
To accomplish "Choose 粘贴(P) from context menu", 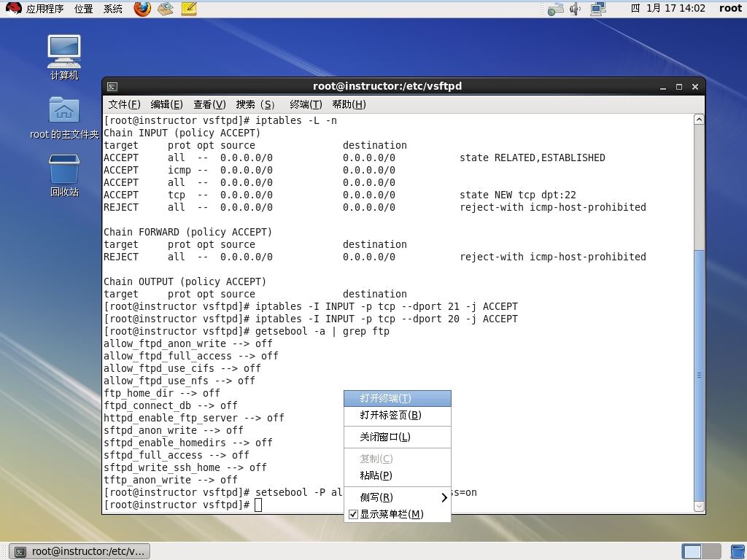I will point(398,475).
